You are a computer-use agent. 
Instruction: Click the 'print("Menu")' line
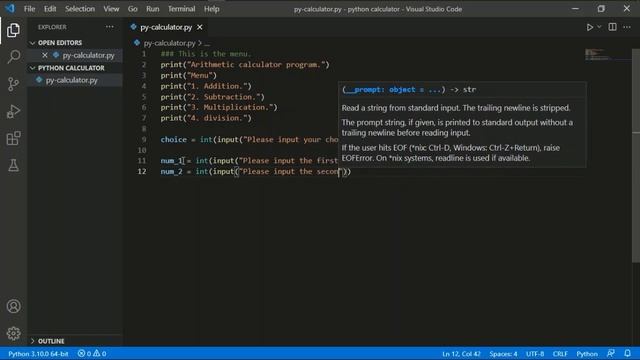point(188,76)
